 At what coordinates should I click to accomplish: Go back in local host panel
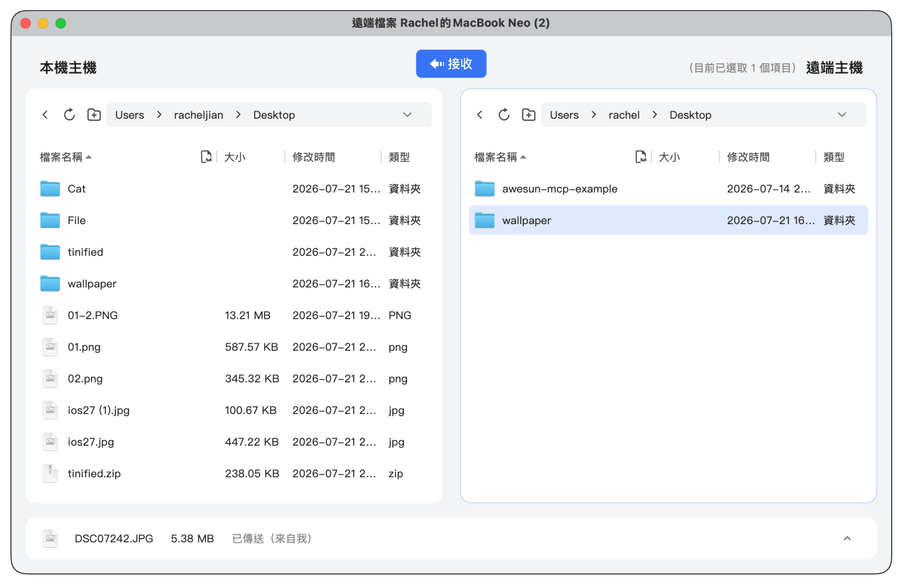(45, 114)
